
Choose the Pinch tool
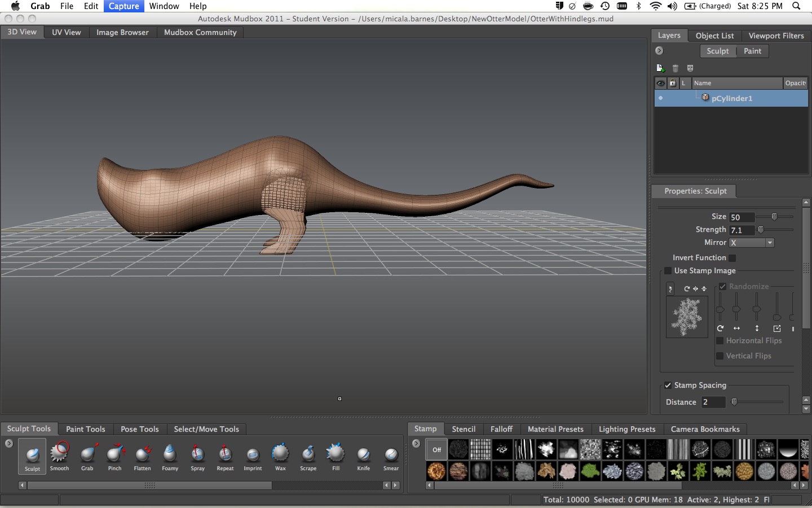pos(115,454)
